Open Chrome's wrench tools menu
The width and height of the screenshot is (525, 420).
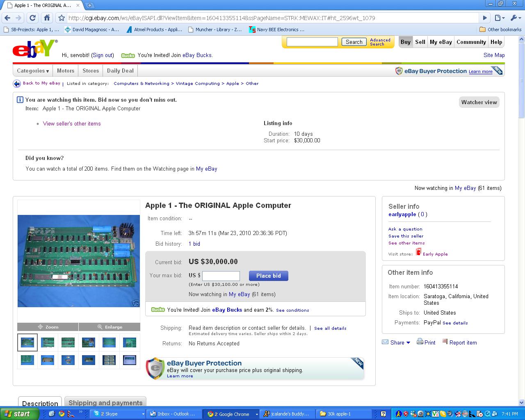tap(515, 18)
